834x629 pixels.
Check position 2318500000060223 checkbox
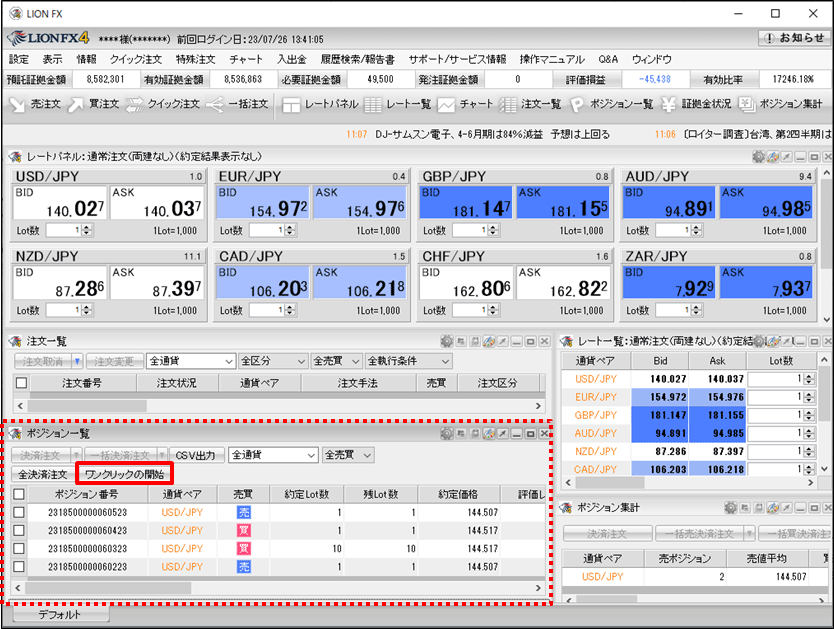[19, 567]
